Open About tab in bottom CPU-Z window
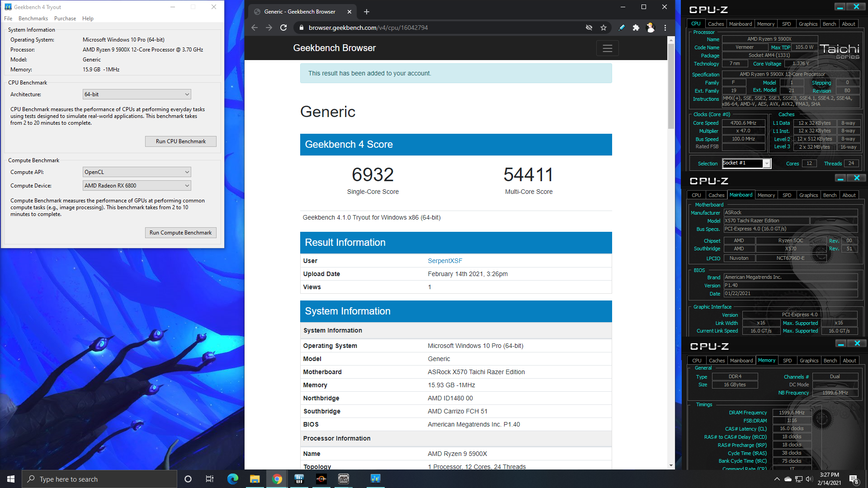The height and width of the screenshot is (488, 868). point(849,361)
